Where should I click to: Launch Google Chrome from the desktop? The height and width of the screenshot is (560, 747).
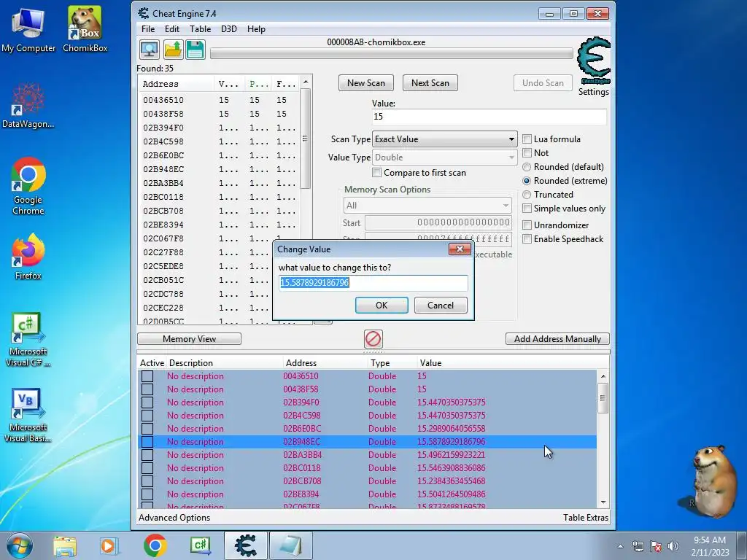(28, 186)
